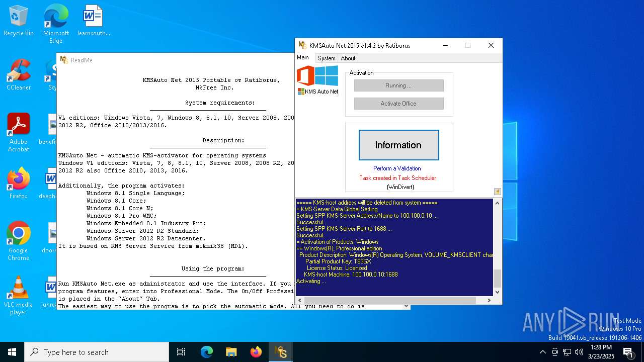Click the console horizontal left scroll arrow
Screen dimensions: 644x362
[x=300, y=300]
